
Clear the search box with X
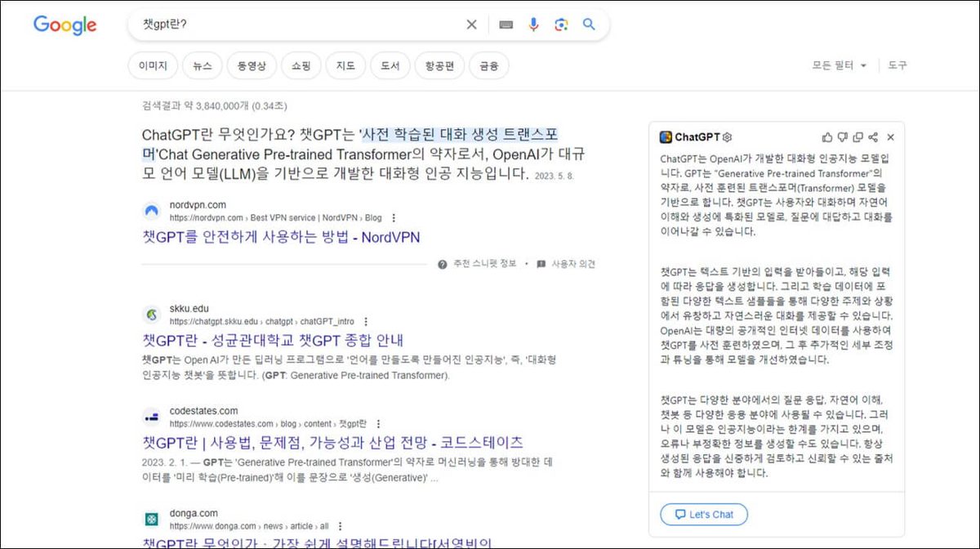[471, 25]
